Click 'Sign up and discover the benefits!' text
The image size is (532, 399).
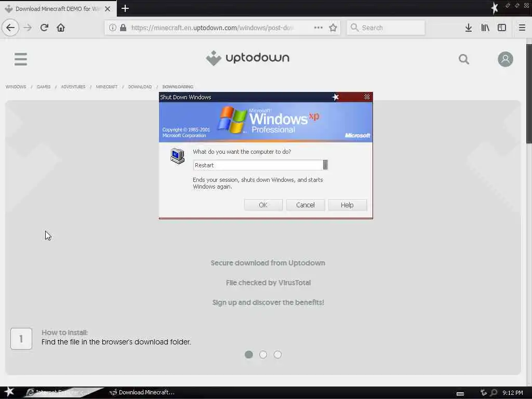(x=268, y=302)
